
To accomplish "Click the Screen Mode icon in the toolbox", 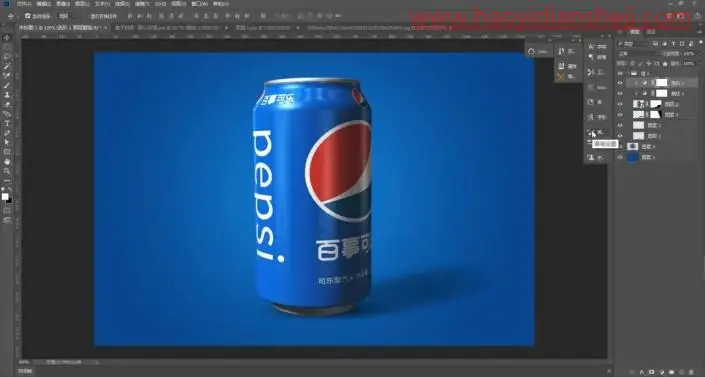I will [x=7, y=220].
